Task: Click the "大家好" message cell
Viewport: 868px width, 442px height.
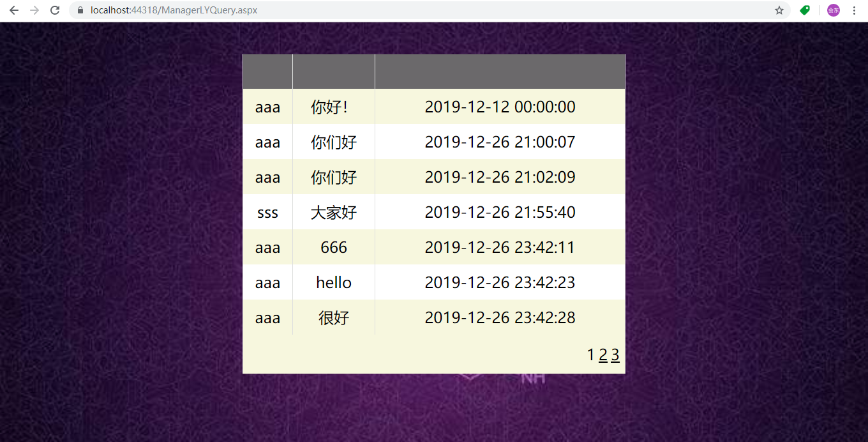Action: 333,212
